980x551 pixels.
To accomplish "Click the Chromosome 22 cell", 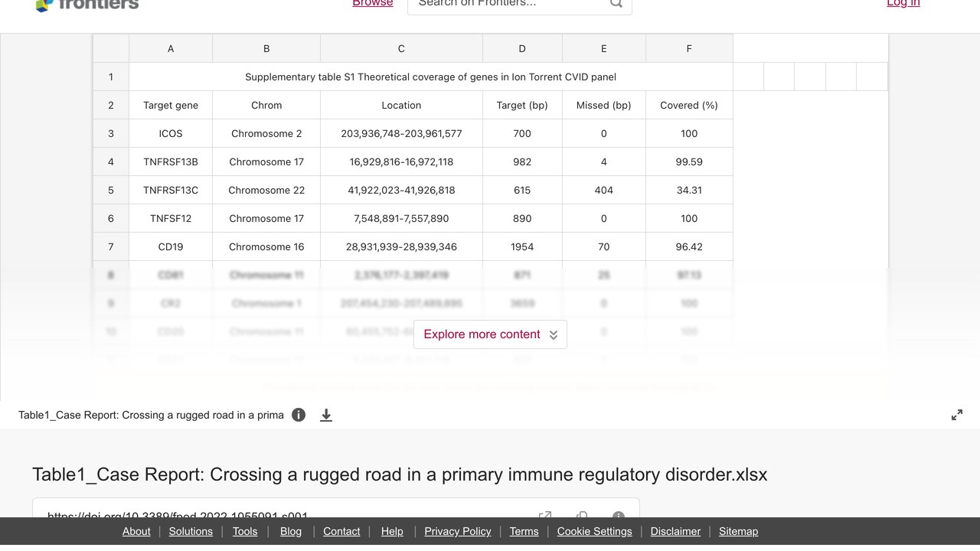I will [266, 190].
